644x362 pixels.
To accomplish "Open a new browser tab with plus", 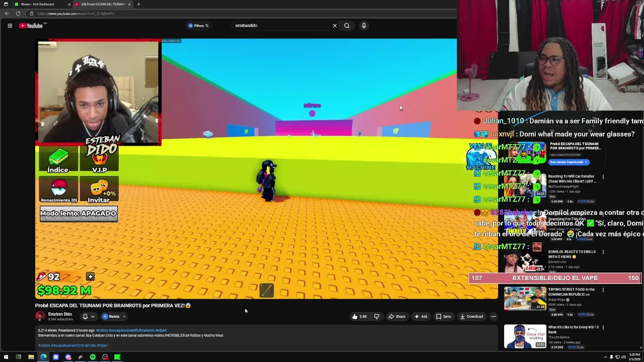I will click(x=138, y=4).
